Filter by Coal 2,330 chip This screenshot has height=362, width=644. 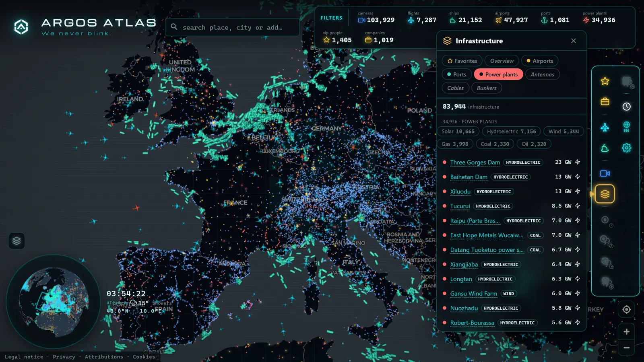[495, 144]
